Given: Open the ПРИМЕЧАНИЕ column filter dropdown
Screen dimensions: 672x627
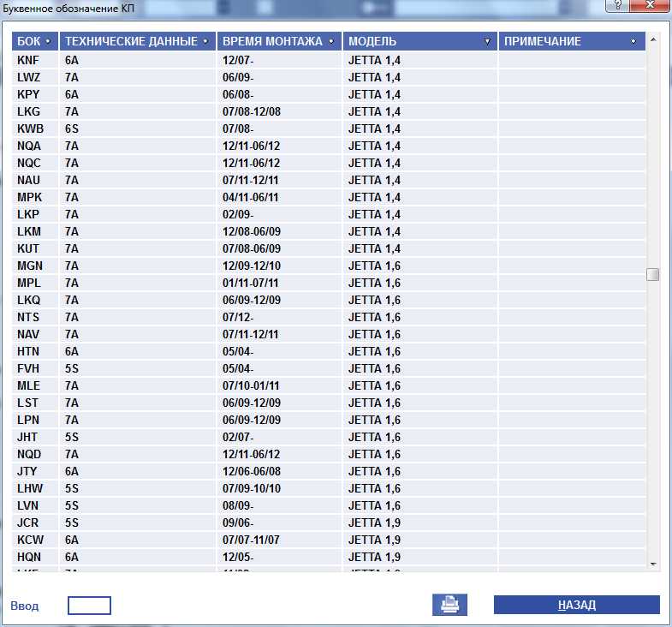Looking at the screenshot, I should pyautogui.click(x=633, y=42).
